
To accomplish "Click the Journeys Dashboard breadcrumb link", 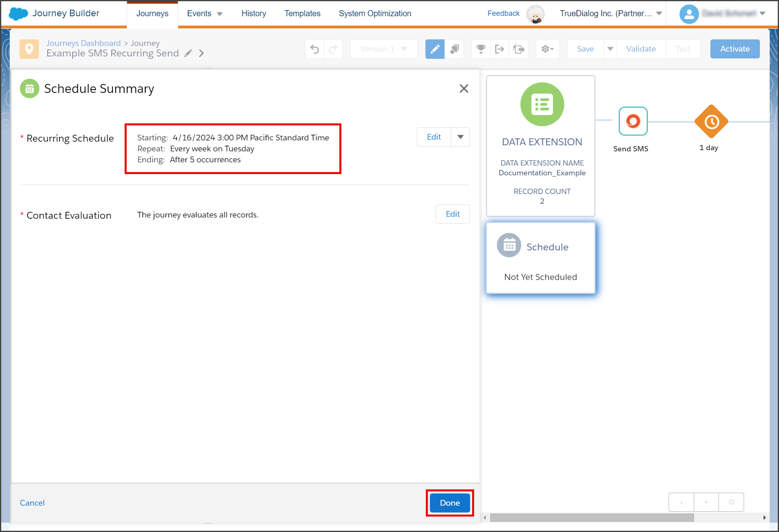I will point(83,43).
